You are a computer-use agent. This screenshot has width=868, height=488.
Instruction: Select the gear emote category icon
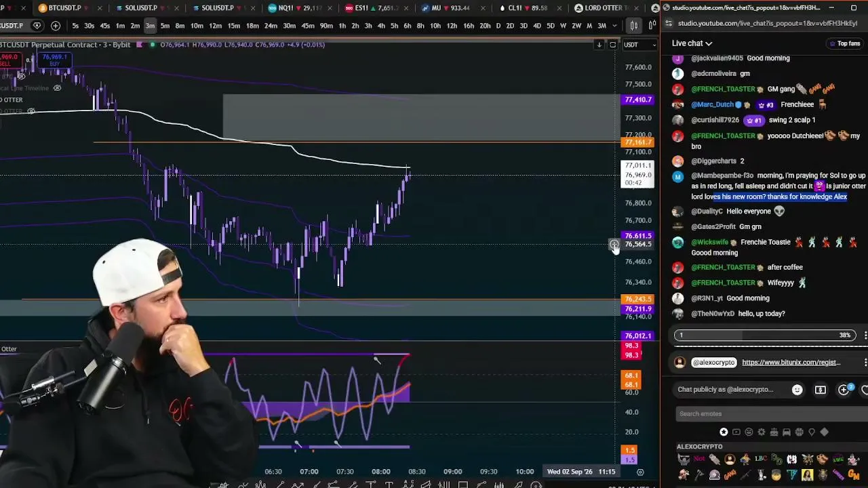[x=762, y=432]
